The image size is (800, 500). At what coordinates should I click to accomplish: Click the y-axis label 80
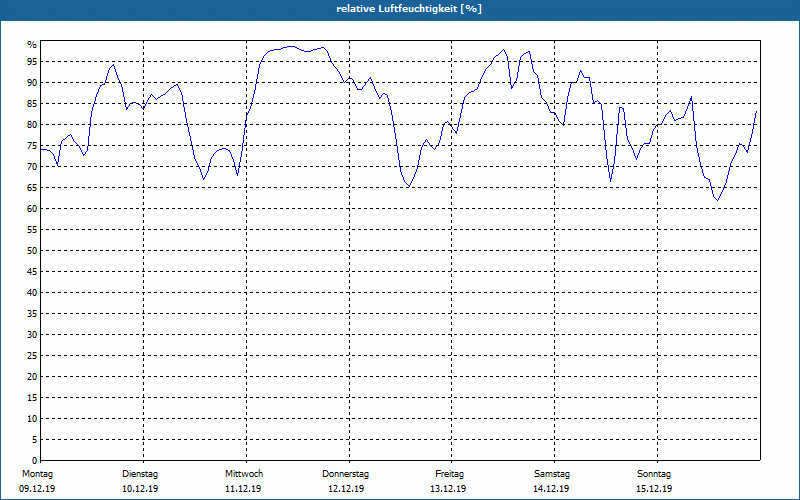(32, 124)
